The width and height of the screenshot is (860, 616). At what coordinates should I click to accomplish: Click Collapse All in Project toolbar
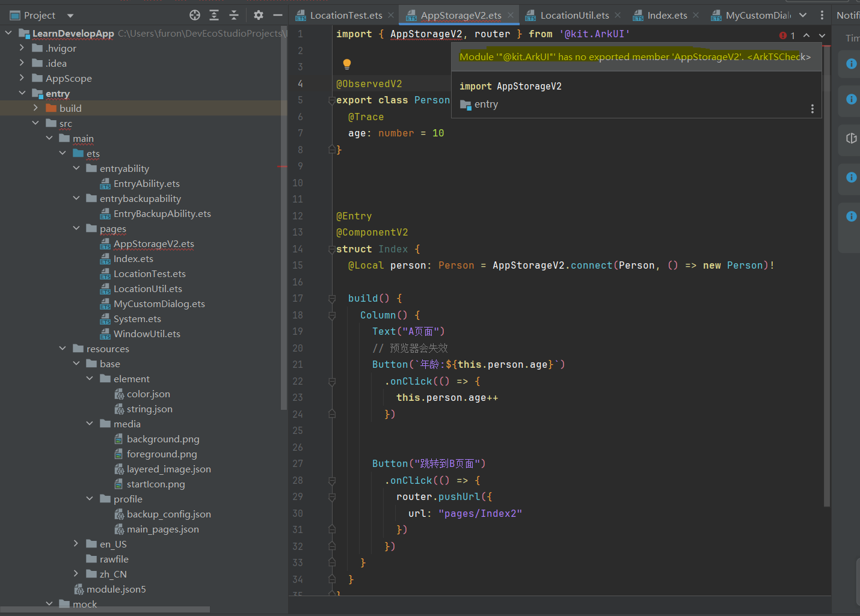coord(234,15)
